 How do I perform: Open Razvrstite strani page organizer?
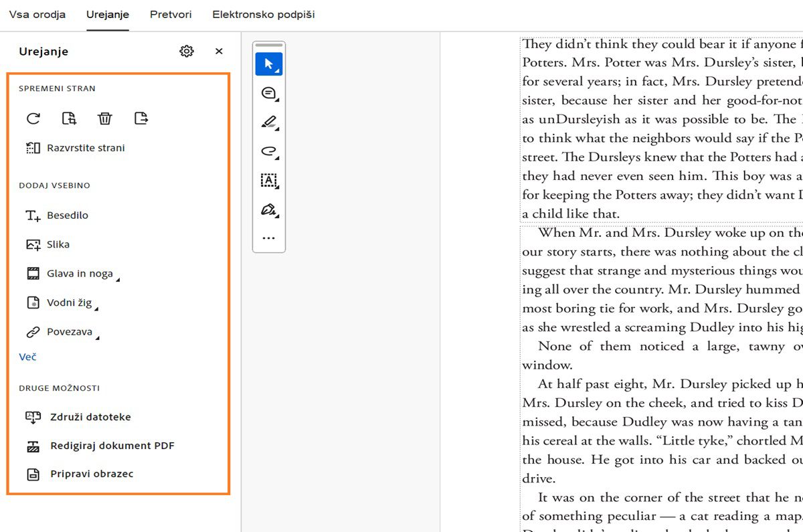coord(75,148)
